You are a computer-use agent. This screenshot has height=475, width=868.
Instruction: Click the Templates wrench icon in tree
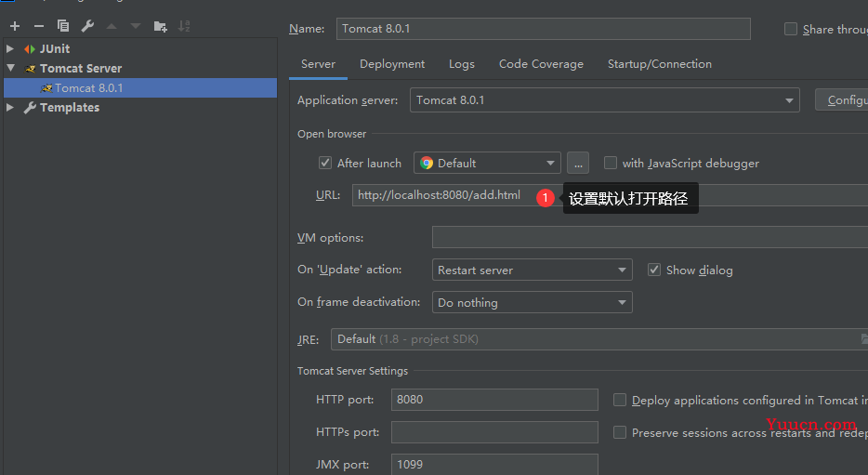(30, 108)
